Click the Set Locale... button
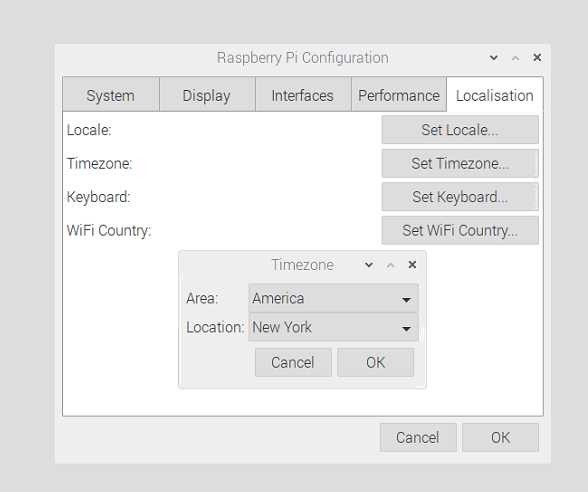 click(x=460, y=130)
